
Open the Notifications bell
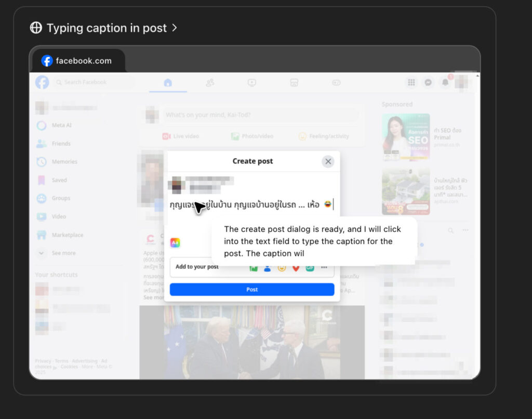coord(445,83)
